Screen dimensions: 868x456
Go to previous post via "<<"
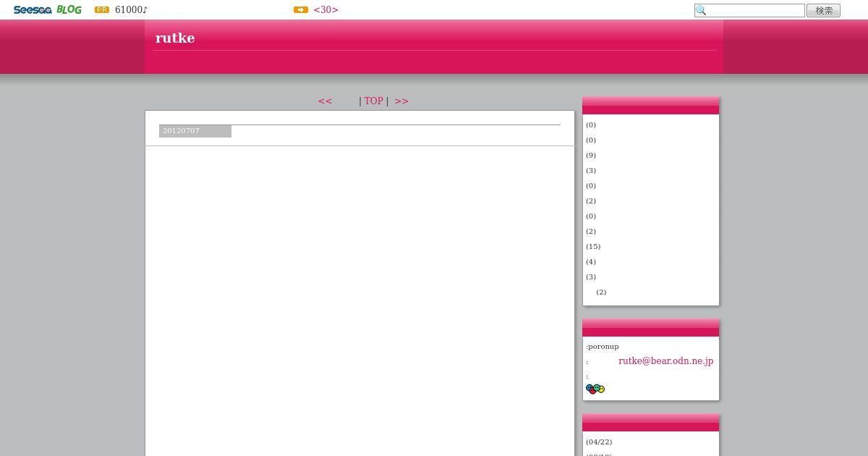pos(325,101)
